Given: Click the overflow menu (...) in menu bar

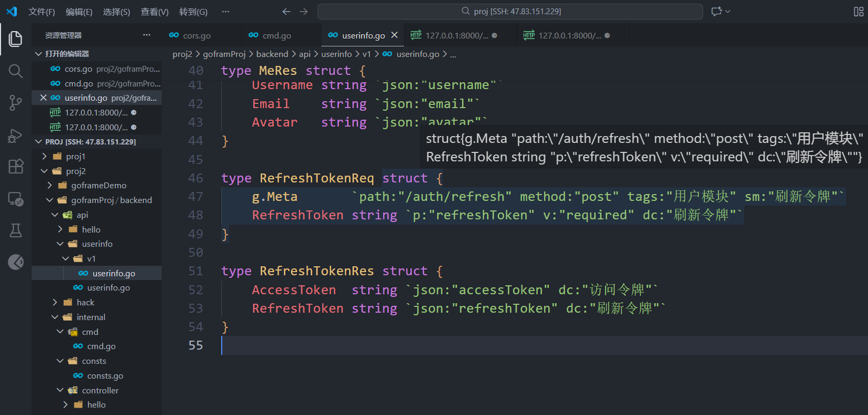Looking at the screenshot, I should (x=225, y=12).
